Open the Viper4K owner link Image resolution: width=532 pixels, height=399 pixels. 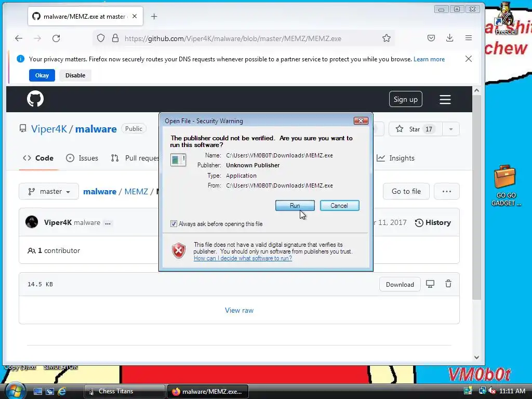click(49, 129)
